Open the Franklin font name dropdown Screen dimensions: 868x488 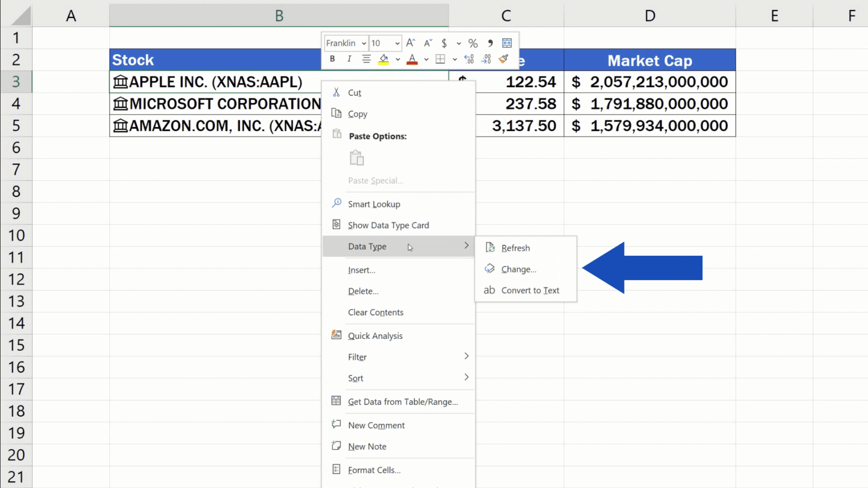[365, 43]
